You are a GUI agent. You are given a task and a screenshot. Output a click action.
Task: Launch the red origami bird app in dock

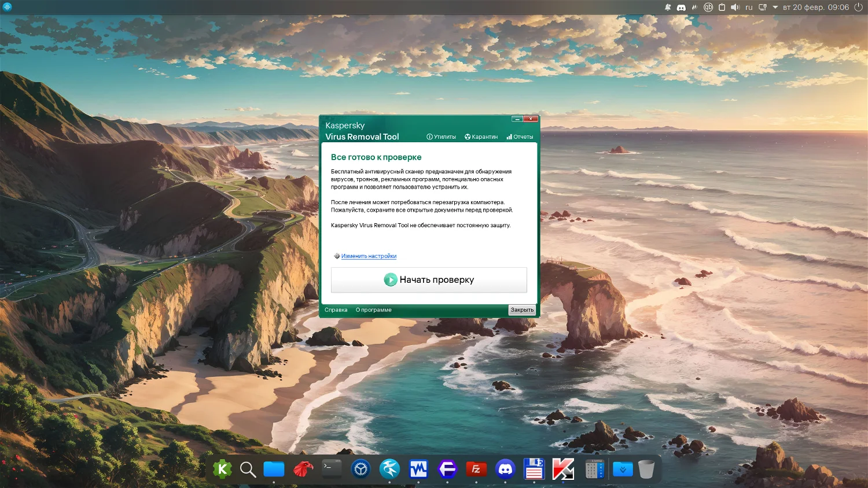[x=303, y=469]
